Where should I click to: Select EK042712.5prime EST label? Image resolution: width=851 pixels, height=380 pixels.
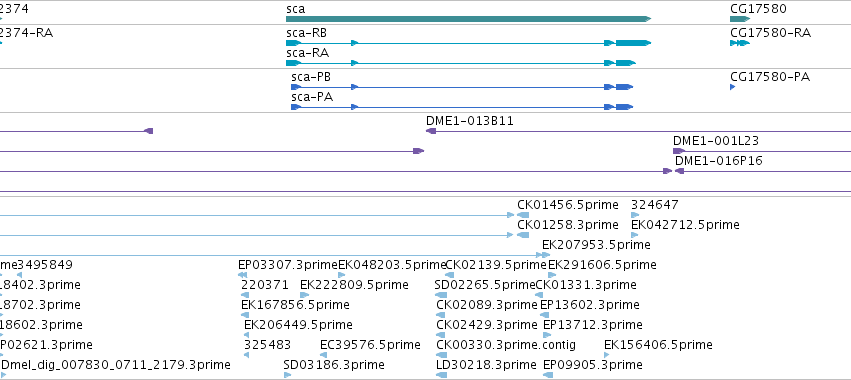click(x=685, y=225)
